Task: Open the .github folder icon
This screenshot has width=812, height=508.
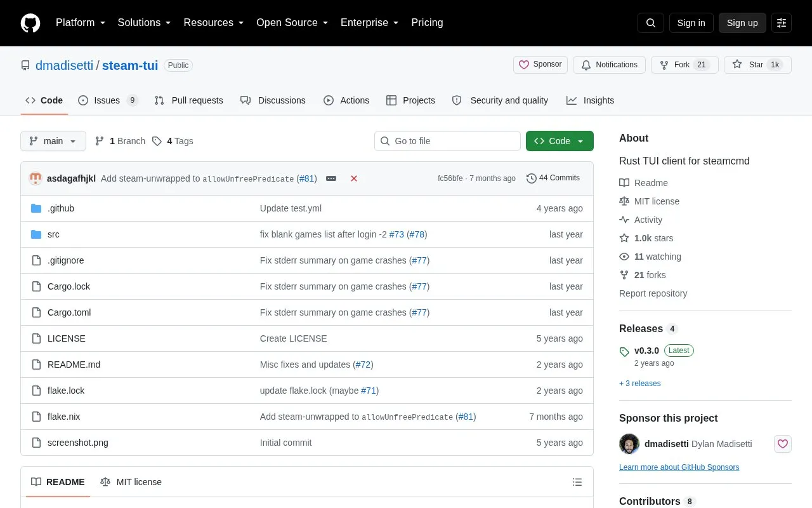Action: (36, 208)
